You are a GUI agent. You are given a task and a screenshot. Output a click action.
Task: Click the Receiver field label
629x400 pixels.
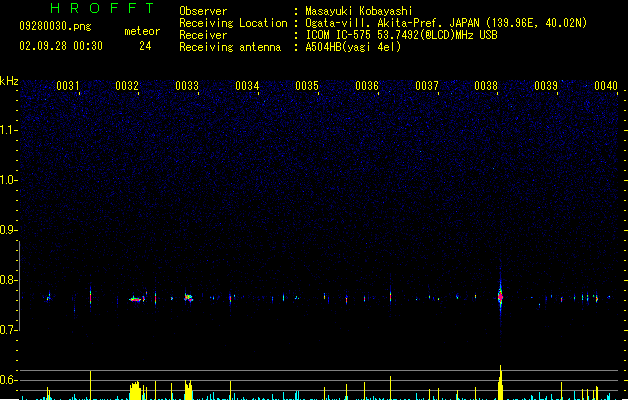coord(203,35)
